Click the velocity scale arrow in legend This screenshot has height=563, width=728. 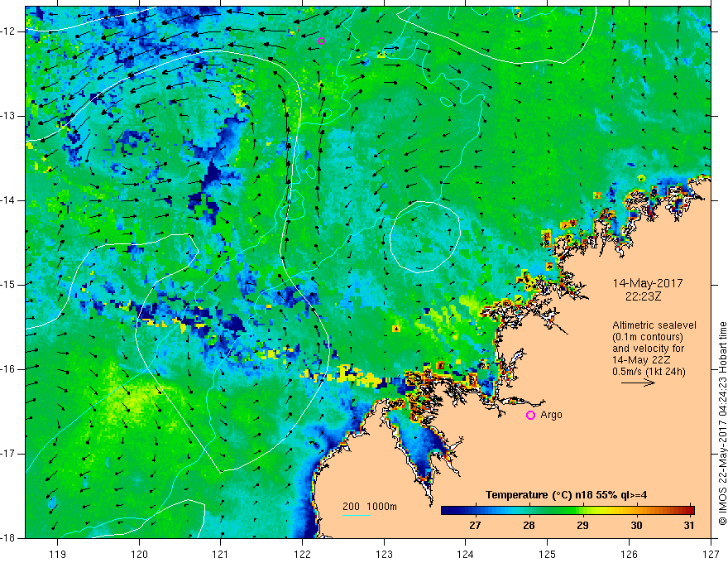pos(638,383)
